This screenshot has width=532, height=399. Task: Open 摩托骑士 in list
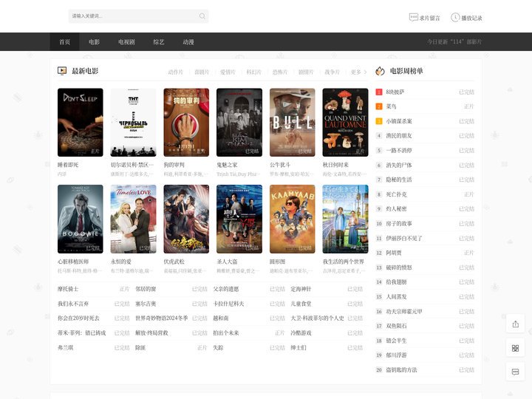[x=68, y=289]
